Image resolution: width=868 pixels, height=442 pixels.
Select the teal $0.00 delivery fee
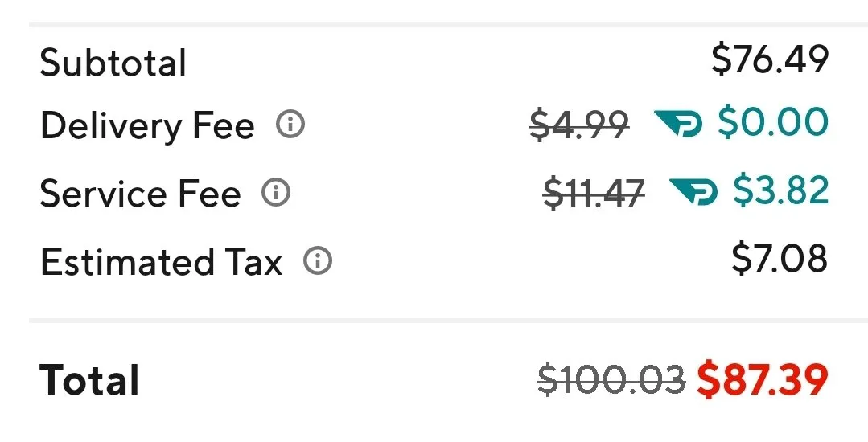772,122
